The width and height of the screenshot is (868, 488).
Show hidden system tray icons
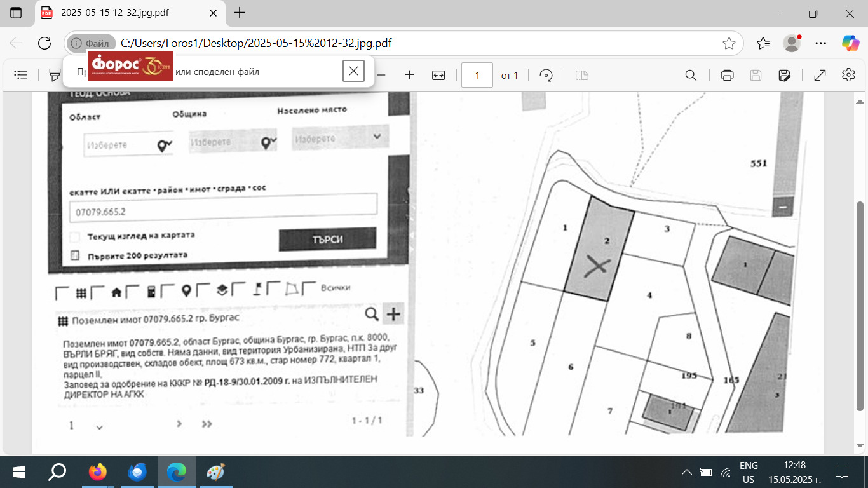[x=686, y=472]
